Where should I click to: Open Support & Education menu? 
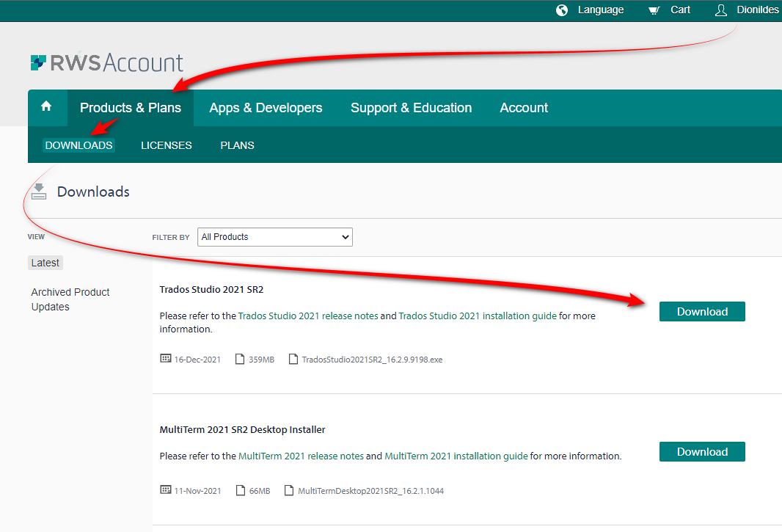point(411,108)
